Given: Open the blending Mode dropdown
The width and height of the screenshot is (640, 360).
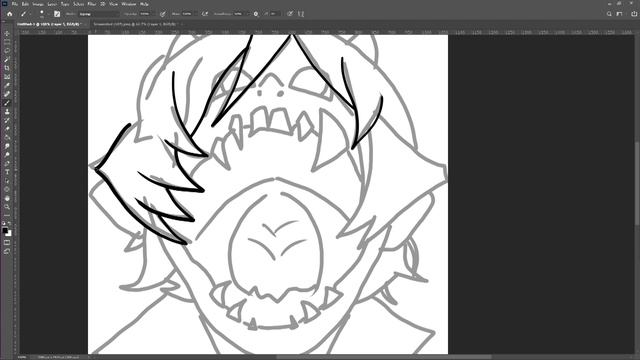Looking at the screenshot, I should tap(99, 14).
